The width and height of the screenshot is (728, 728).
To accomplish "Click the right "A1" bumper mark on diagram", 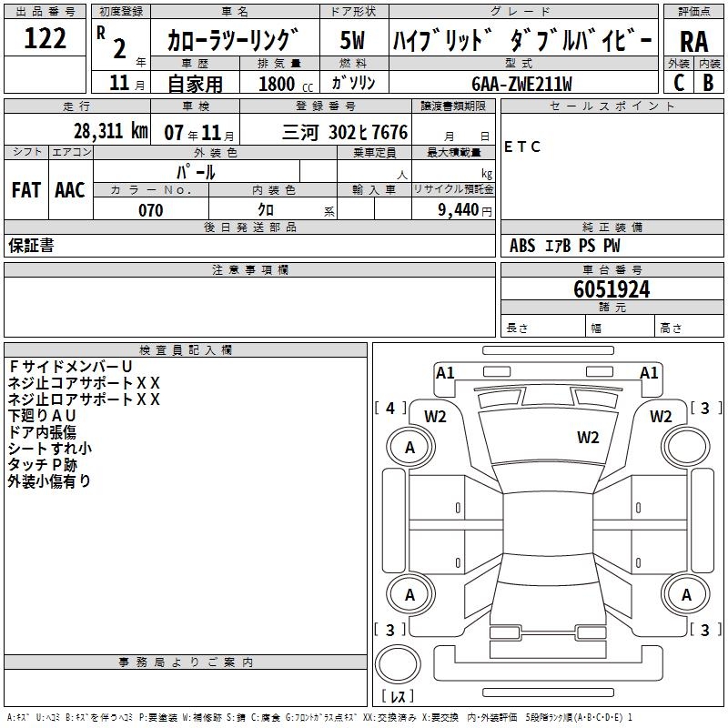I will coord(649,373).
